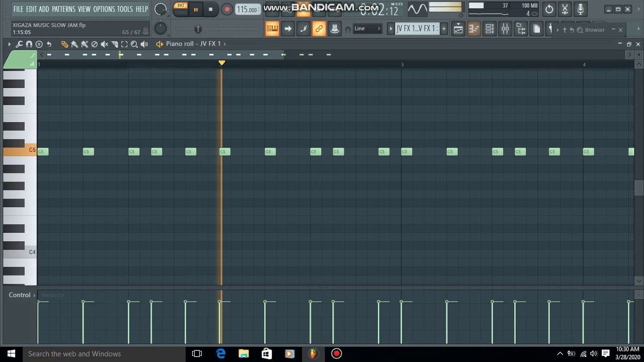644x362 pixels.
Task: Toggle the magnet snap settings icon
Action: (x=29, y=44)
